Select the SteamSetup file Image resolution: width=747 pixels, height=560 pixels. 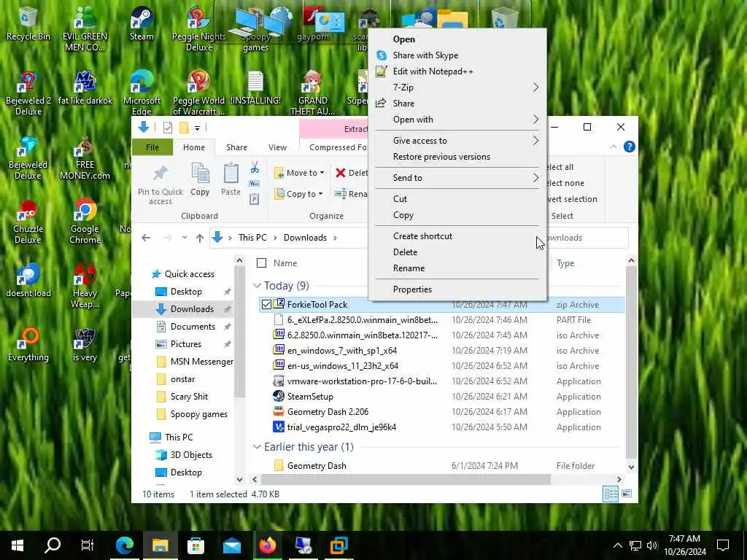(310, 396)
